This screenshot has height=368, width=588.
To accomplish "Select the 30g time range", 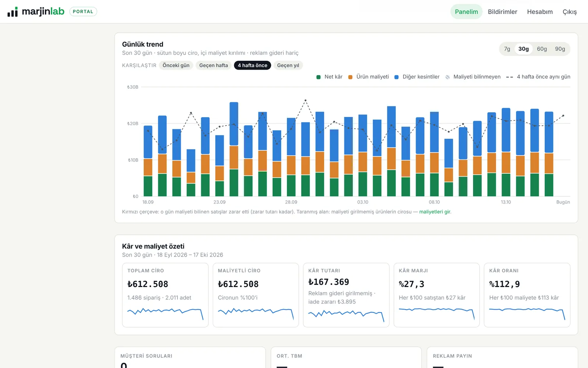I will pos(524,49).
